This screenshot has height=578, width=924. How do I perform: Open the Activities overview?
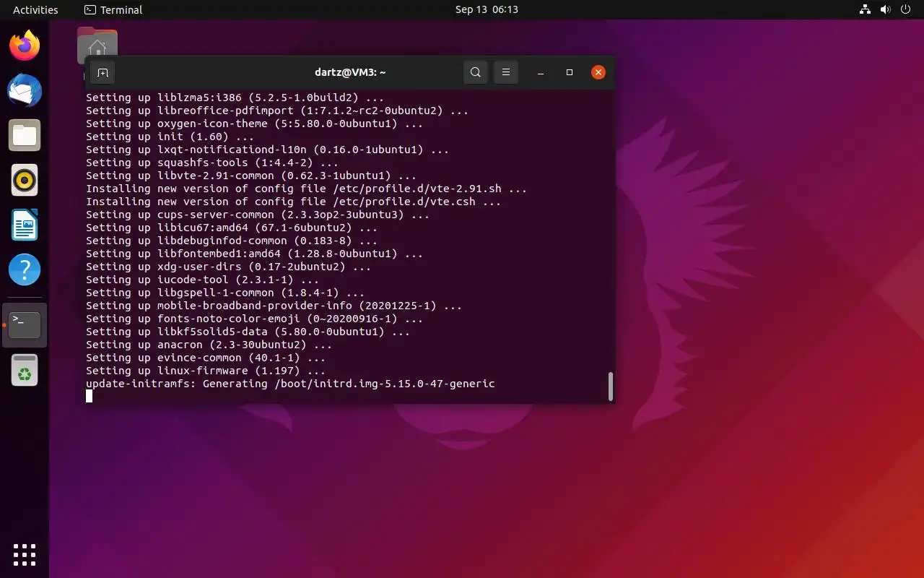click(35, 10)
